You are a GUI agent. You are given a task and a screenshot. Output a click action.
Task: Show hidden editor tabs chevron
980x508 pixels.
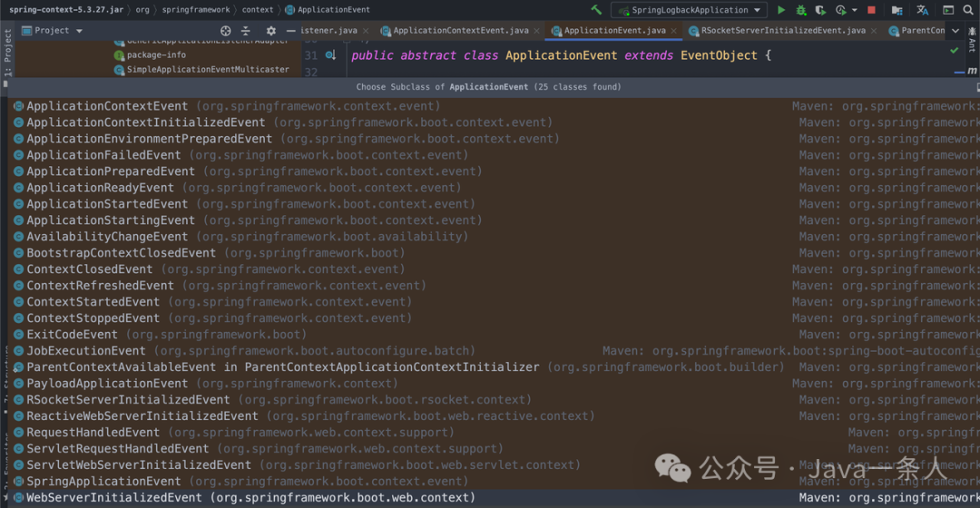pyautogui.click(x=955, y=31)
